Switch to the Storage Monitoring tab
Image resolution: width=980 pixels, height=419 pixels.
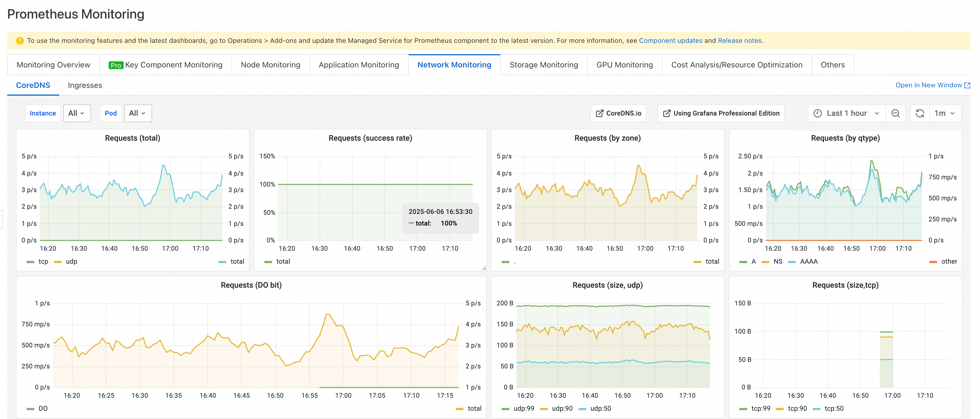click(x=544, y=65)
